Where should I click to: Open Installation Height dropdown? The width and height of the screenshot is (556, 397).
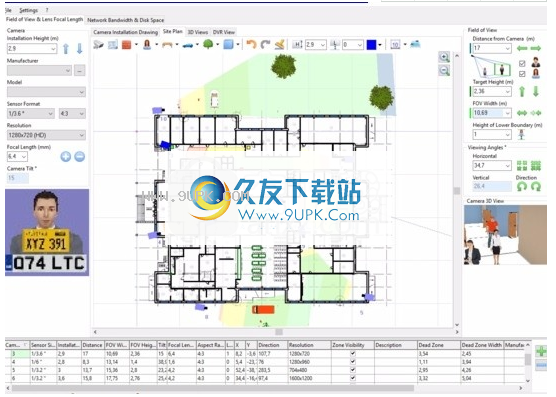[53, 49]
